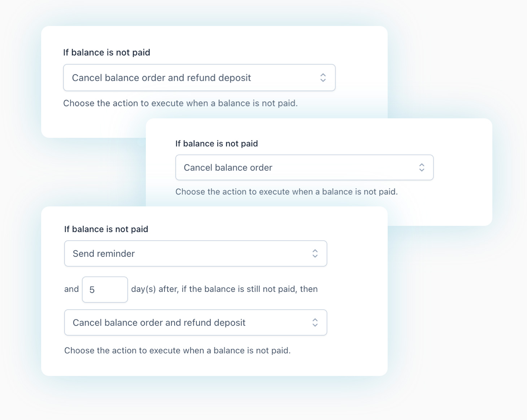Click the chevron icon on the top card's select

tap(323, 78)
